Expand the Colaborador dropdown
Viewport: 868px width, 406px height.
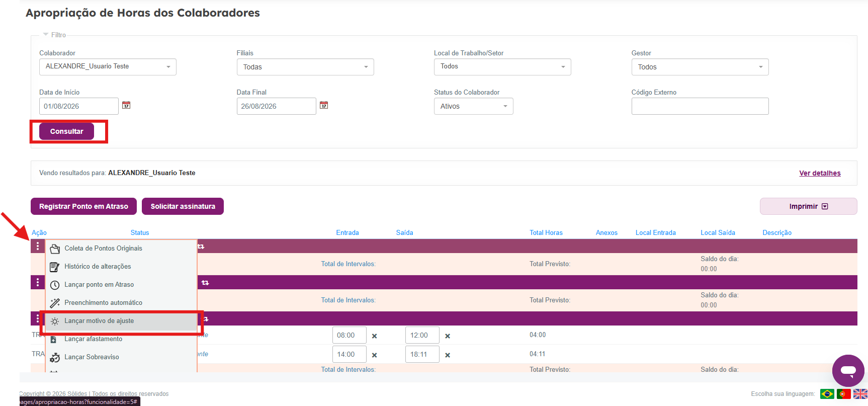point(108,66)
